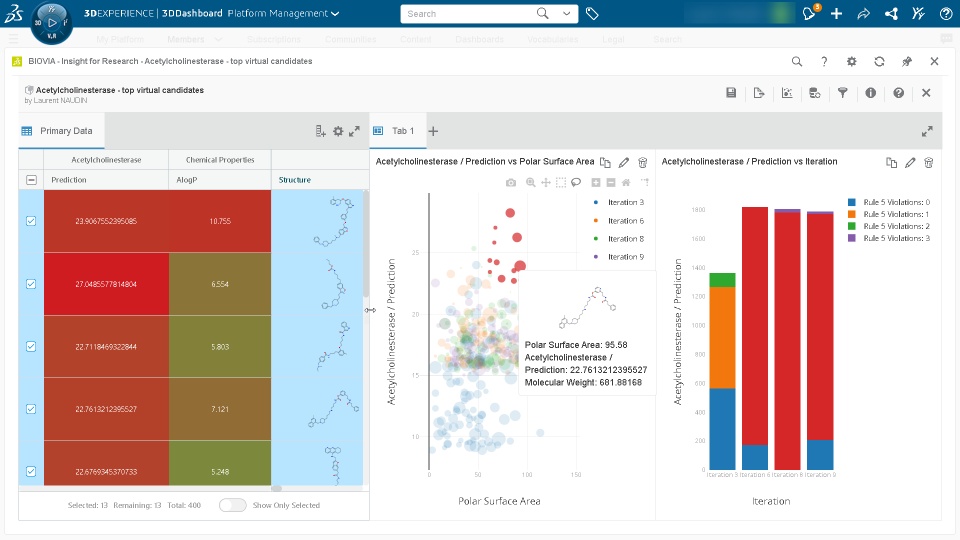This screenshot has height=540, width=960.
Task: Sort by the AlogP column header
Action: click(x=220, y=180)
